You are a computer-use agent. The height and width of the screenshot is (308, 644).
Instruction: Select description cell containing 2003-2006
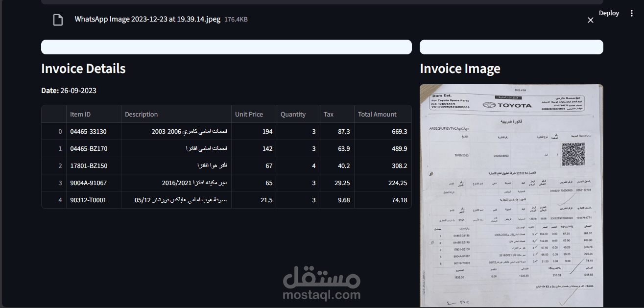176,132
